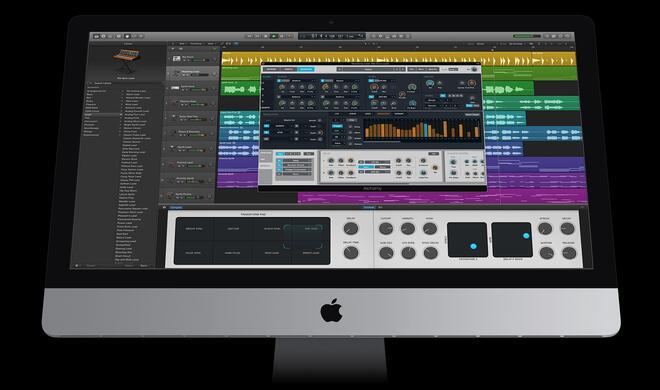Click the orange bar graph in Alchemy's editor
The image size is (660, 390).
422,128
